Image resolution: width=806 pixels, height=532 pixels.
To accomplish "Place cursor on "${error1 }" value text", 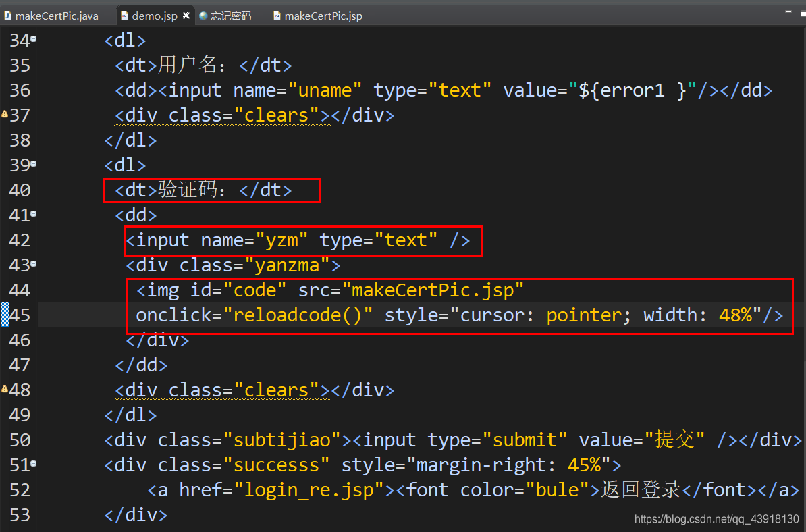I will [633, 90].
